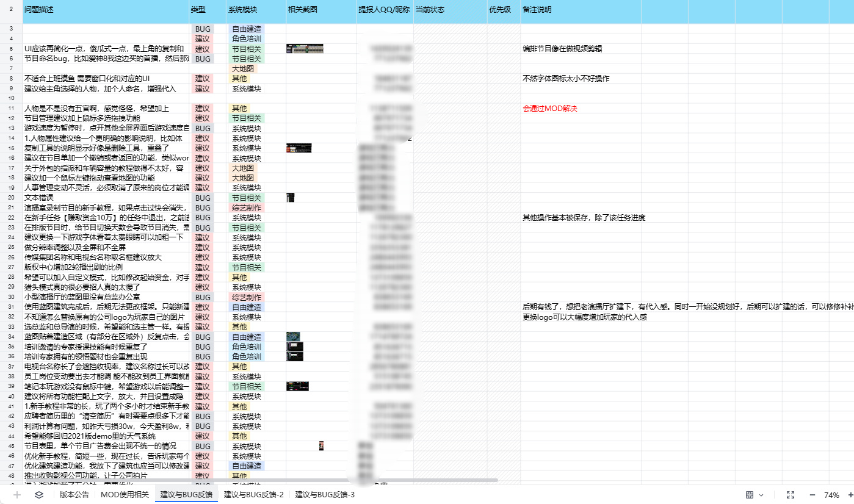Expand the view mode dropdown arrow
The height and width of the screenshot is (504, 854).
coord(761,495)
